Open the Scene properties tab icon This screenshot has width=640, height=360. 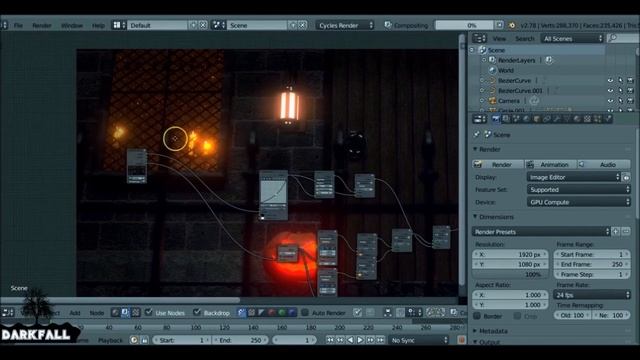click(x=516, y=119)
